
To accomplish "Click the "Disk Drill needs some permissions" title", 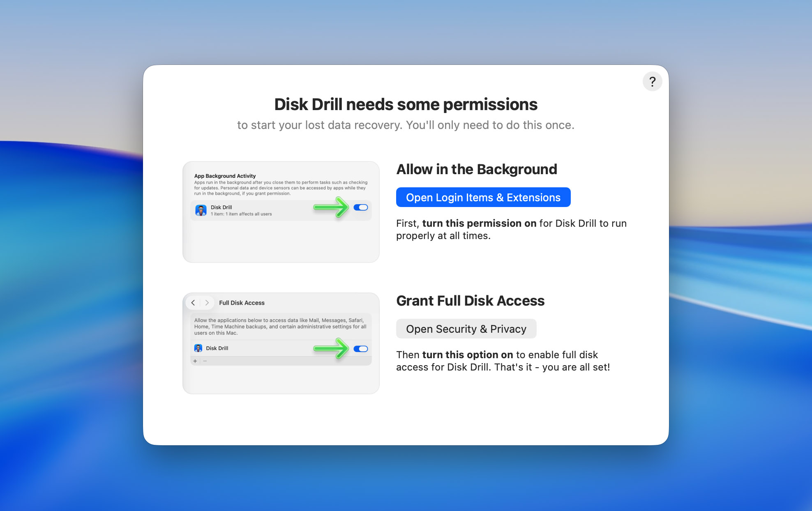I will (x=406, y=104).
